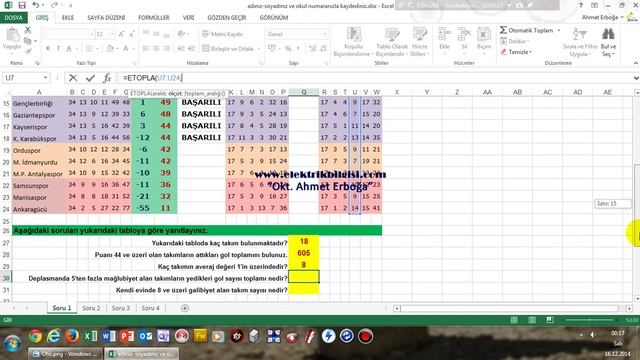Open Tablo Olarak Biçimlendir tool
640x360 pixels.
392,42
